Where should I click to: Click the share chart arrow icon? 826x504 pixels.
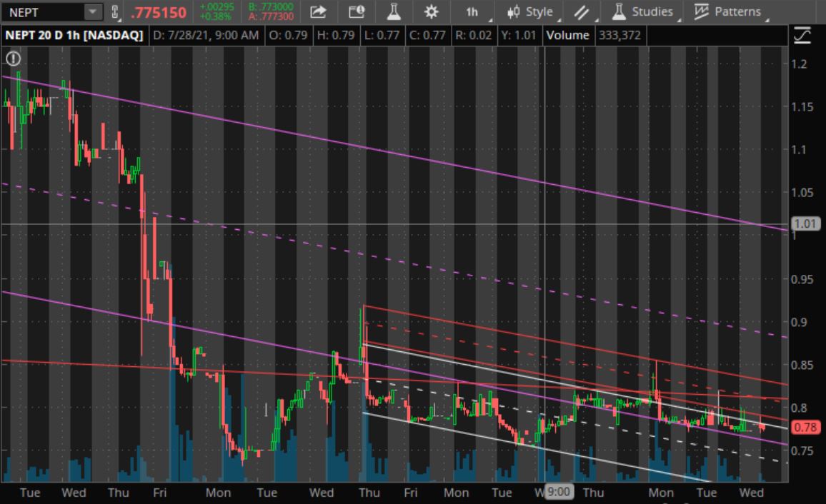click(319, 11)
